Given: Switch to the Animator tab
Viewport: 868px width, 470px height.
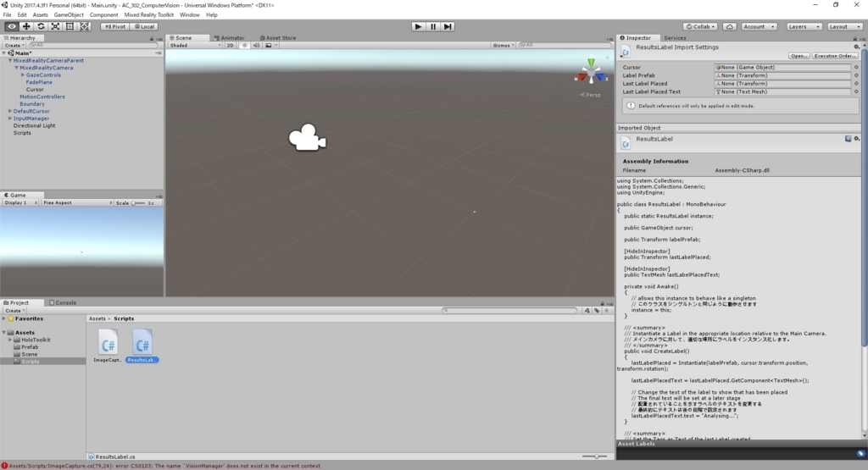Looking at the screenshot, I should [229, 38].
